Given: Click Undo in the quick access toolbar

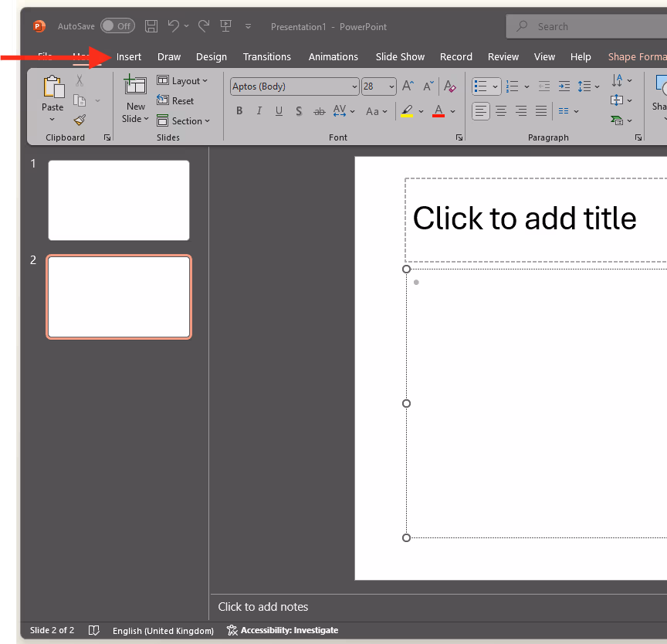Looking at the screenshot, I should click(x=174, y=25).
